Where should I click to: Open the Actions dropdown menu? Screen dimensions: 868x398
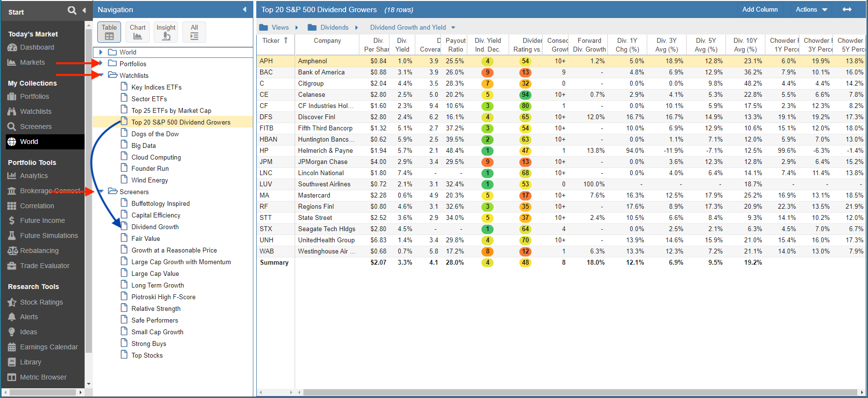[x=812, y=10]
